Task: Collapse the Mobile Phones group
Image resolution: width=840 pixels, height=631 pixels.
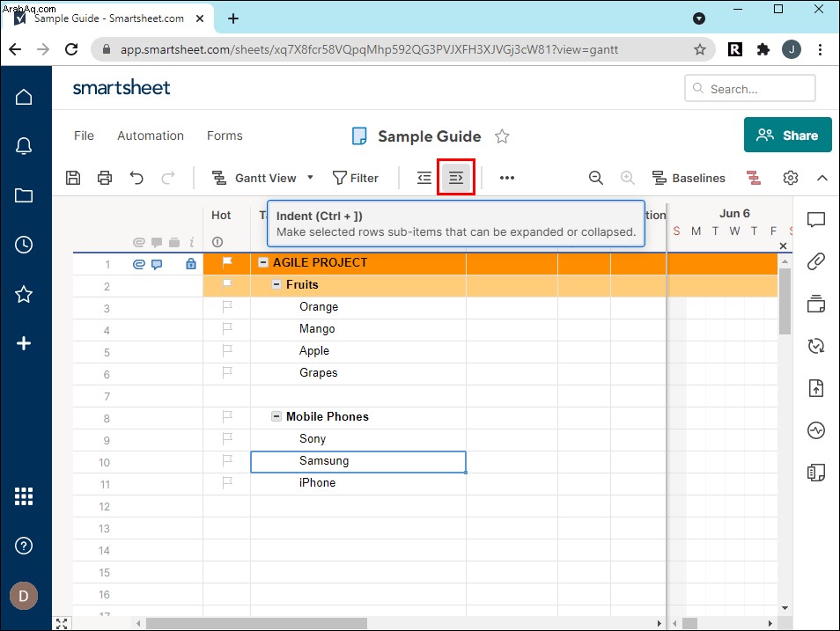Action: (x=276, y=416)
